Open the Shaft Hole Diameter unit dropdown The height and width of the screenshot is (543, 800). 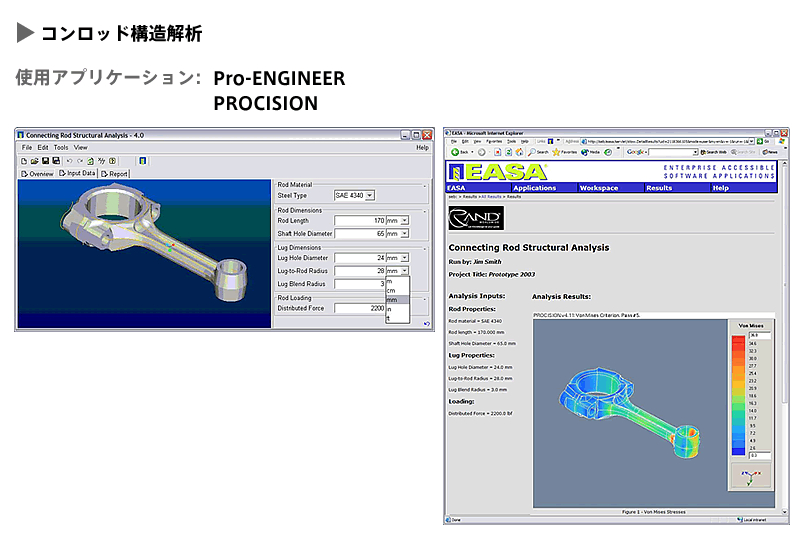click(404, 233)
